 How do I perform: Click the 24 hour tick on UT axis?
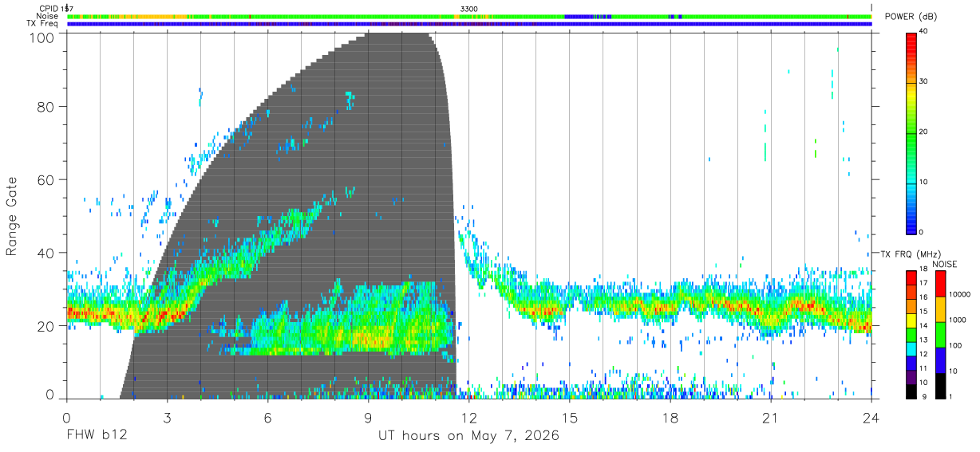click(871, 418)
